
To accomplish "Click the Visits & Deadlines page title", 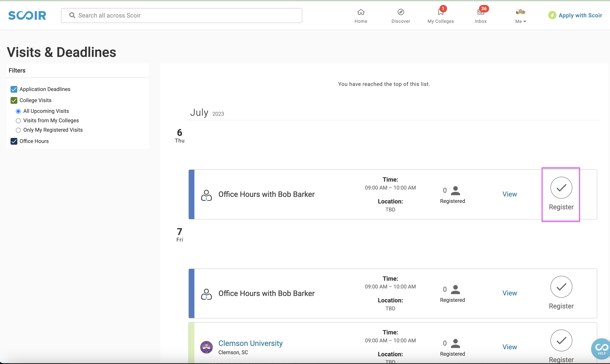I will 61,52.
